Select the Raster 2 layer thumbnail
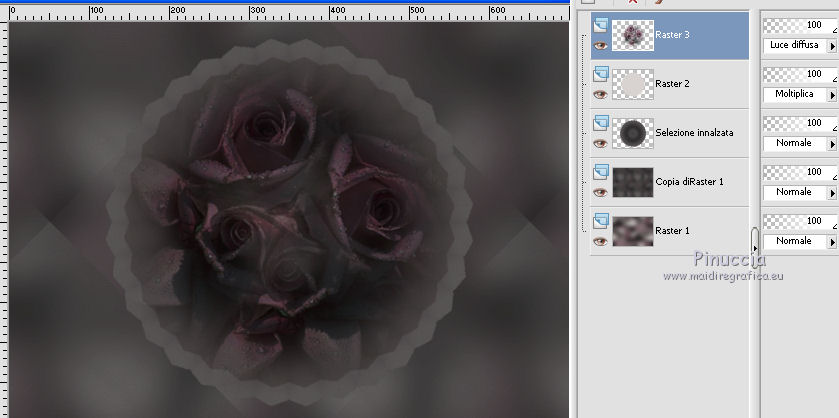 click(x=632, y=84)
